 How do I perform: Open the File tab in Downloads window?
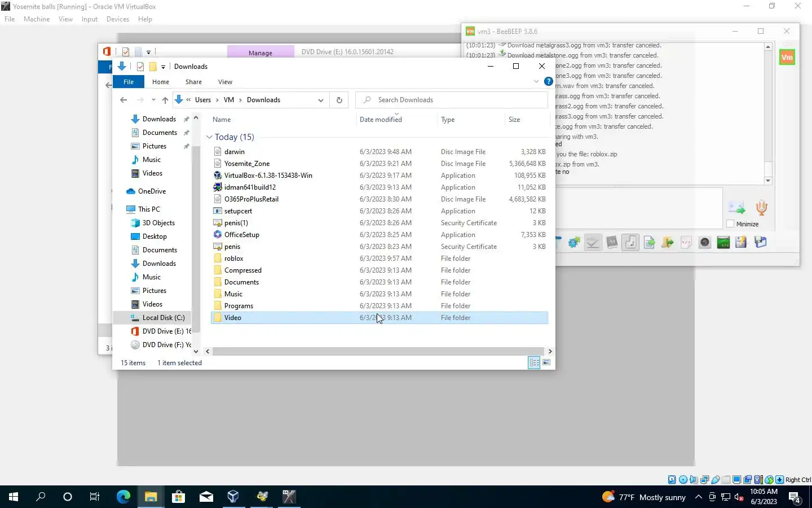pos(129,82)
